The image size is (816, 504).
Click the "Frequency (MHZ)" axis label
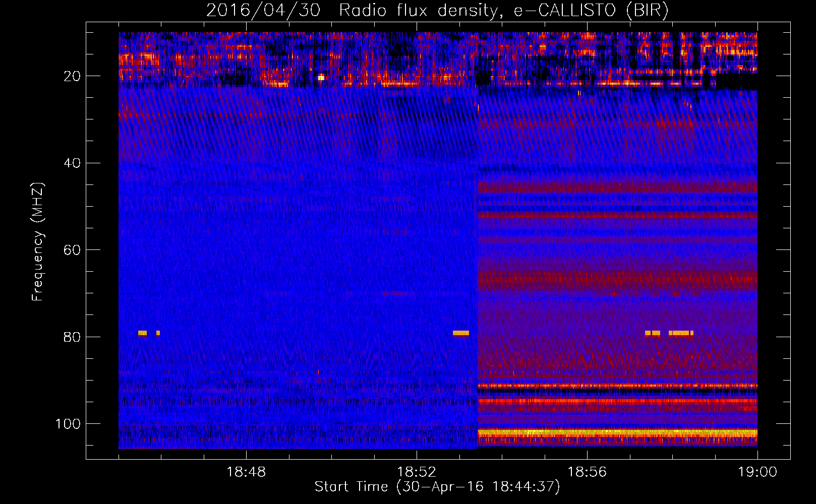(38, 242)
